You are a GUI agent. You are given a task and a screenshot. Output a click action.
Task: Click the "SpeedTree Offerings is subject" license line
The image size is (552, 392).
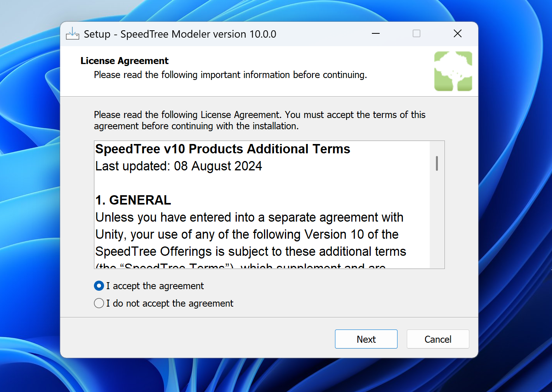[x=250, y=252]
